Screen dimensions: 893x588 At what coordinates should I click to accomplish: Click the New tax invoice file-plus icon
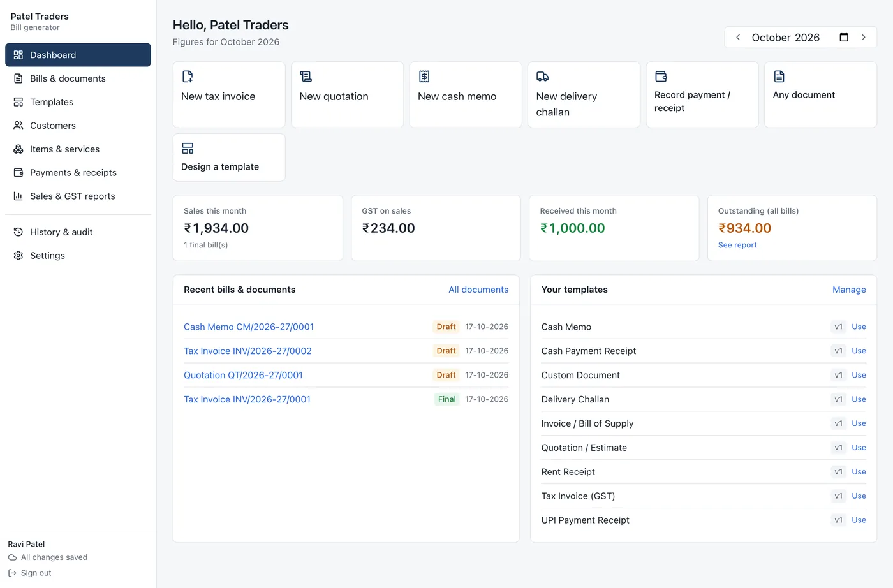pos(188,77)
